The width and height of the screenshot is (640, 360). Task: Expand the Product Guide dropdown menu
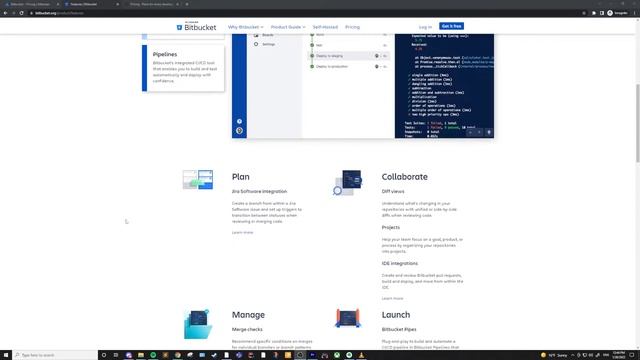click(x=288, y=27)
